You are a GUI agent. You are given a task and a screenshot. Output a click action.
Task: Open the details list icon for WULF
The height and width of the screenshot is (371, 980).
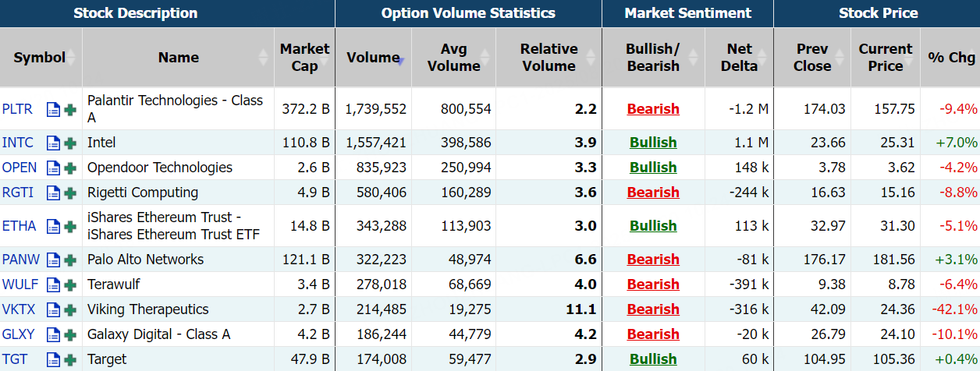(x=53, y=285)
